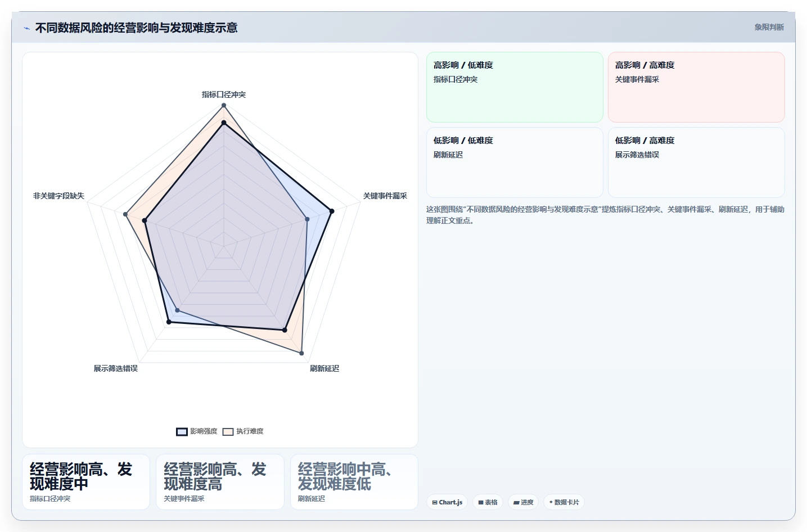Select the 执行难度 data point on 刷新延迟 axis
This screenshot has height=532, width=807.
pos(301,353)
